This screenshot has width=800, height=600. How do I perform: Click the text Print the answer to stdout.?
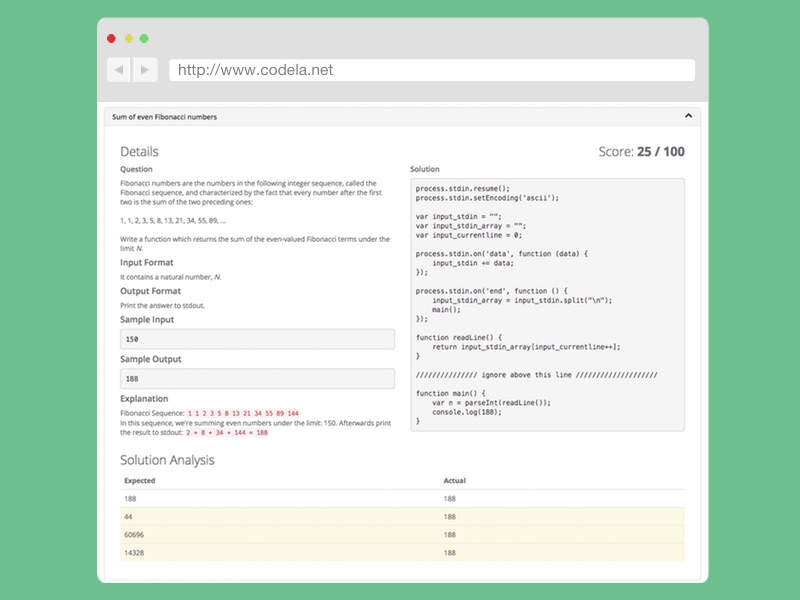pos(162,306)
